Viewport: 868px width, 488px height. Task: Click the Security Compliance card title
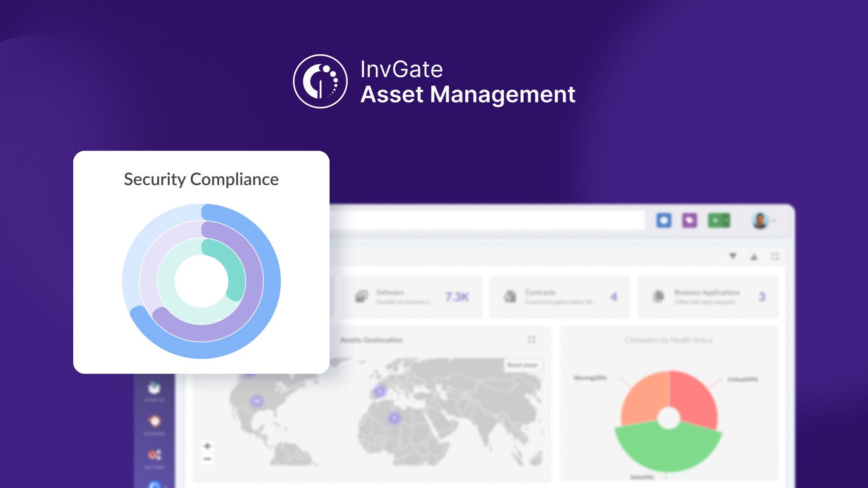pyautogui.click(x=201, y=179)
